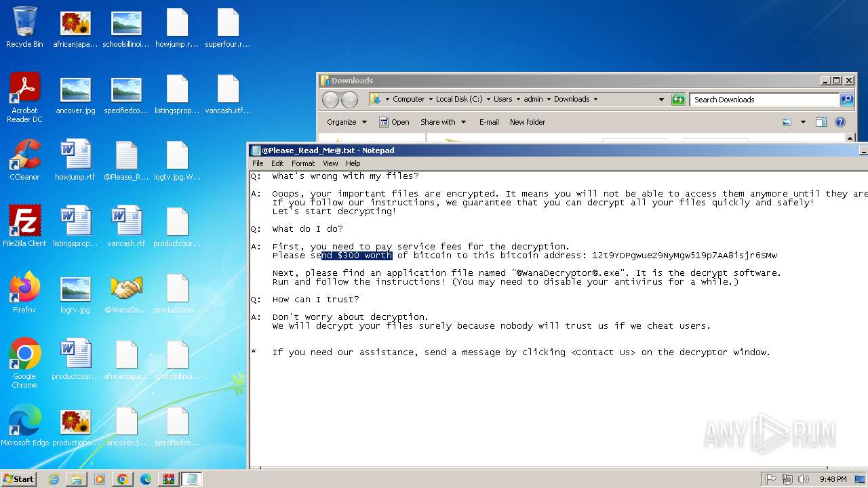Viewport: 868px width, 488px height.
Task: Expand the view options dropdown arrow
Action: coord(803,122)
